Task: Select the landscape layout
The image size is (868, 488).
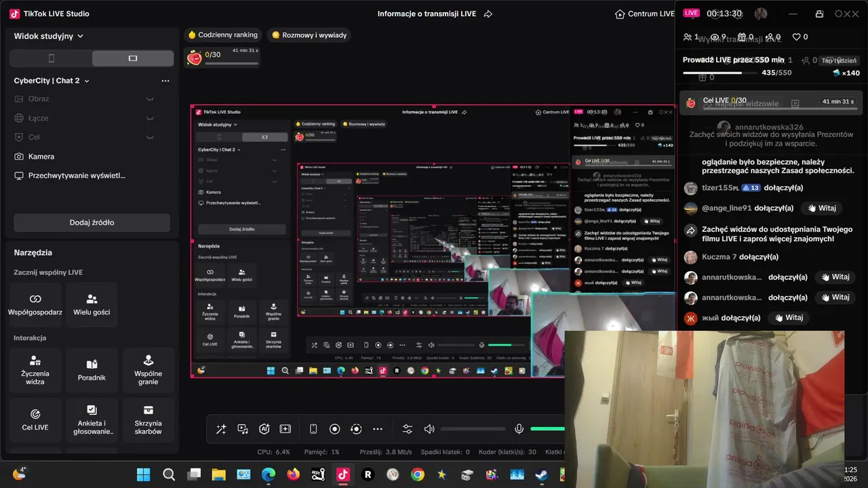Action: point(133,58)
